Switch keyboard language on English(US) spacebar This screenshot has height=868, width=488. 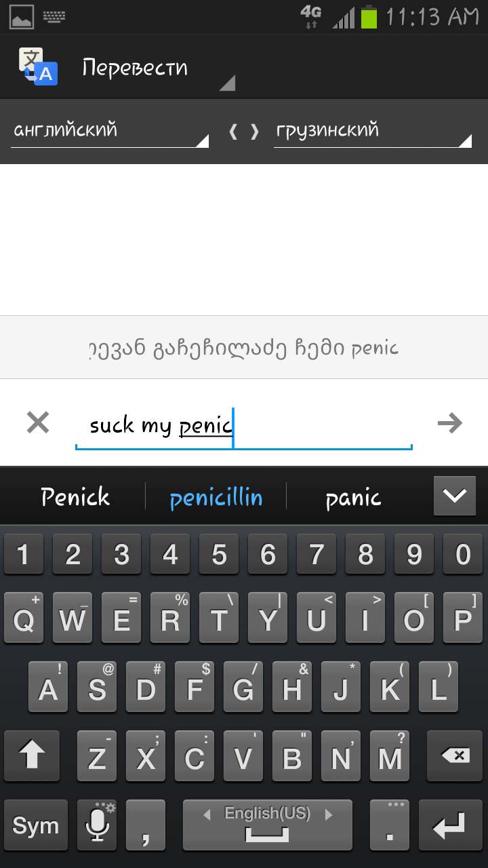[268, 825]
